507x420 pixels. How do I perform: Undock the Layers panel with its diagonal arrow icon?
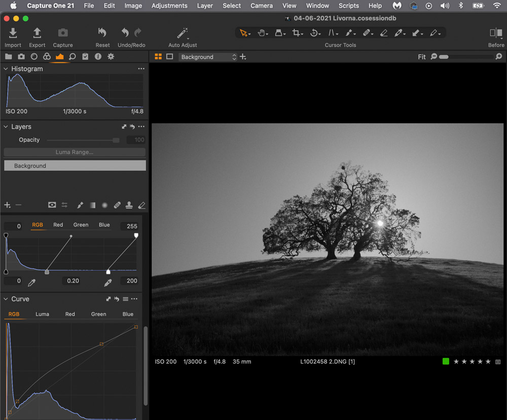pos(124,126)
